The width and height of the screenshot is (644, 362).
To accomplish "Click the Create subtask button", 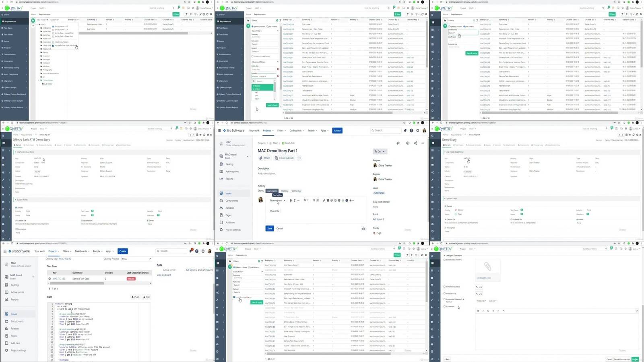I will tap(284, 158).
